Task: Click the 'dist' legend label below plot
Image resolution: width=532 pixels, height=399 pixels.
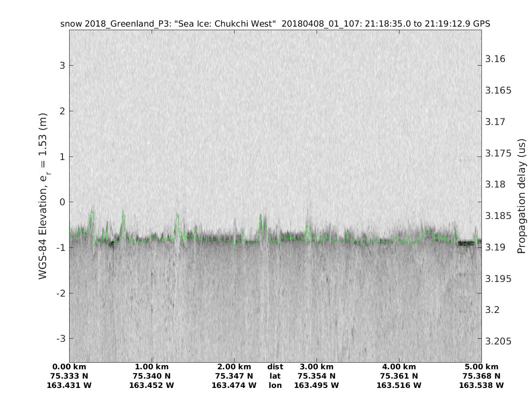Action: pos(275,367)
